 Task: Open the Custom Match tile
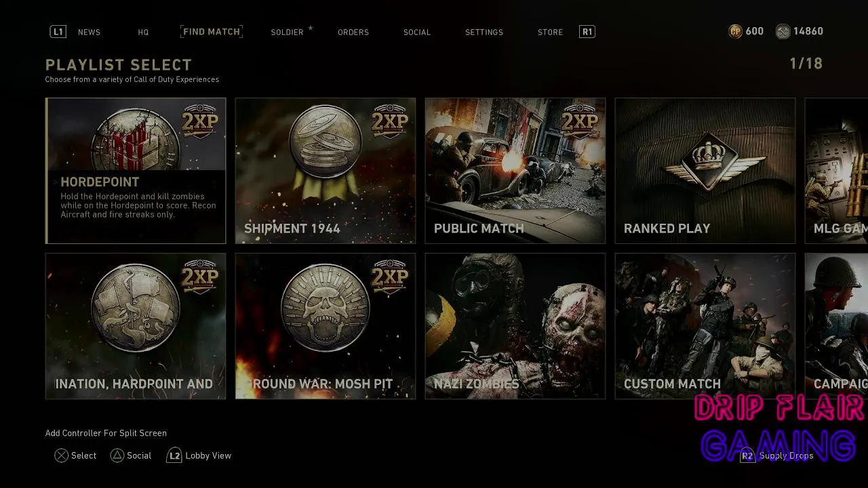[705, 326]
